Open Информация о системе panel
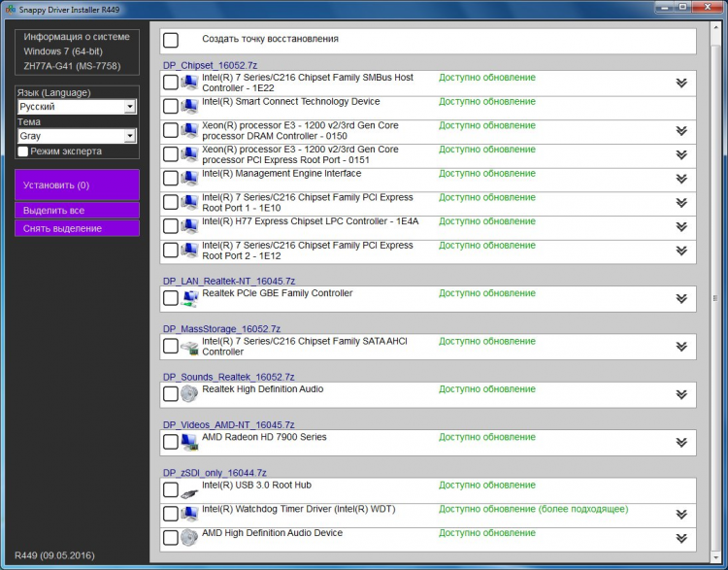Viewport: 728px width, 570px height. pyautogui.click(x=77, y=52)
